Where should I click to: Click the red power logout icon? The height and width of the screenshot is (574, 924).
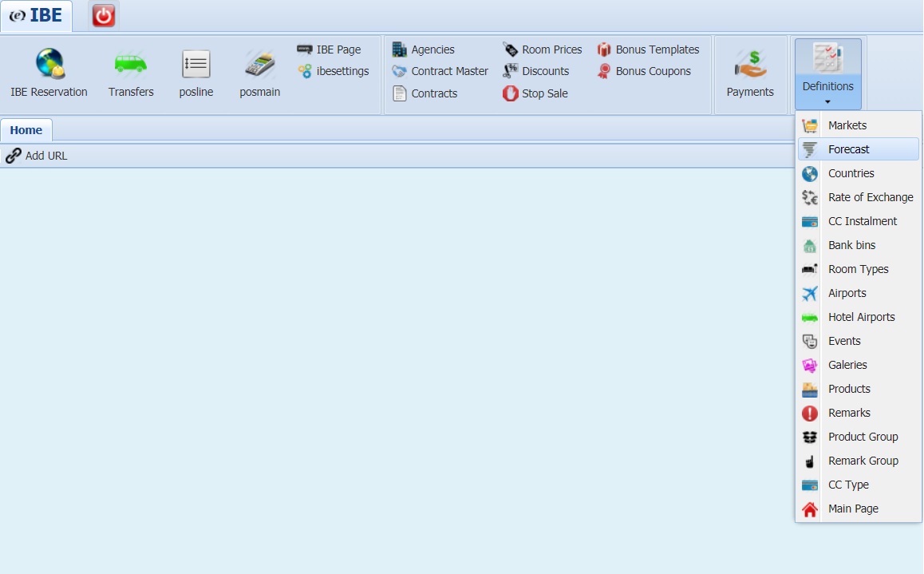click(103, 16)
